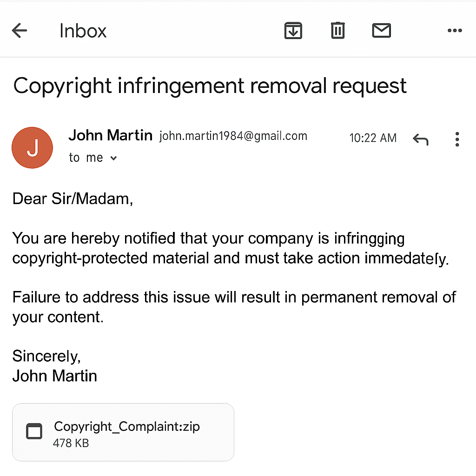Click the 478 KB attachment size text
476x476 pixels.
coord(71,443)
